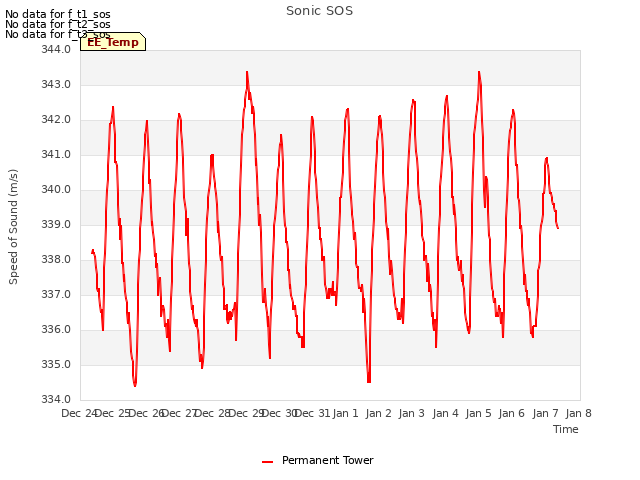640x480 pixels.
Task: Click the Jan 2 x-axis date label
Action: click(x=378, y=413)
